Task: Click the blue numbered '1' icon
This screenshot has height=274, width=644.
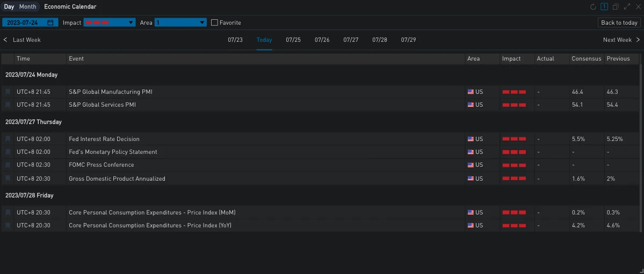Action: (604, 7)
